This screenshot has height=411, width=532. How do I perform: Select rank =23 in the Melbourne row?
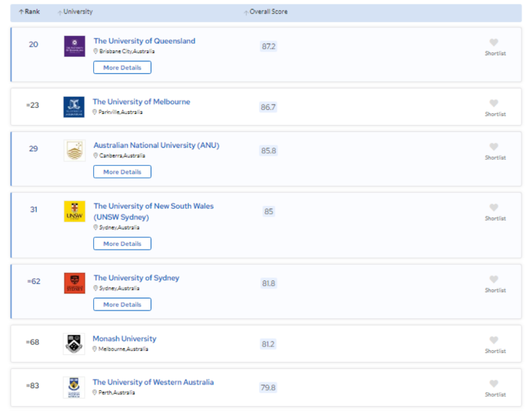(x=33, y=105)
